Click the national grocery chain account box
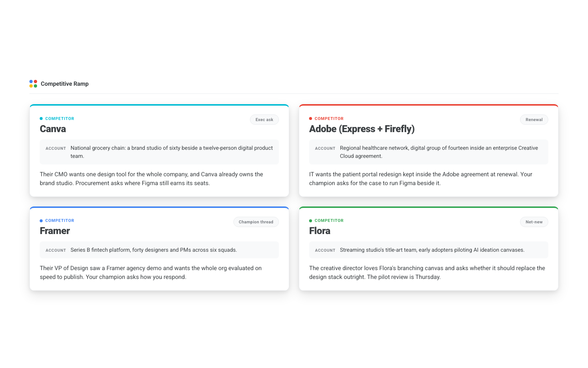This screenshot has height=368, width=588. click(x=159, y=152)
